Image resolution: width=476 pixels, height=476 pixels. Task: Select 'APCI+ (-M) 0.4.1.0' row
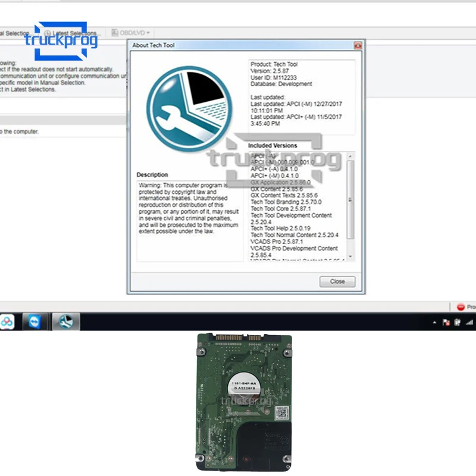(x=274, y=176)
